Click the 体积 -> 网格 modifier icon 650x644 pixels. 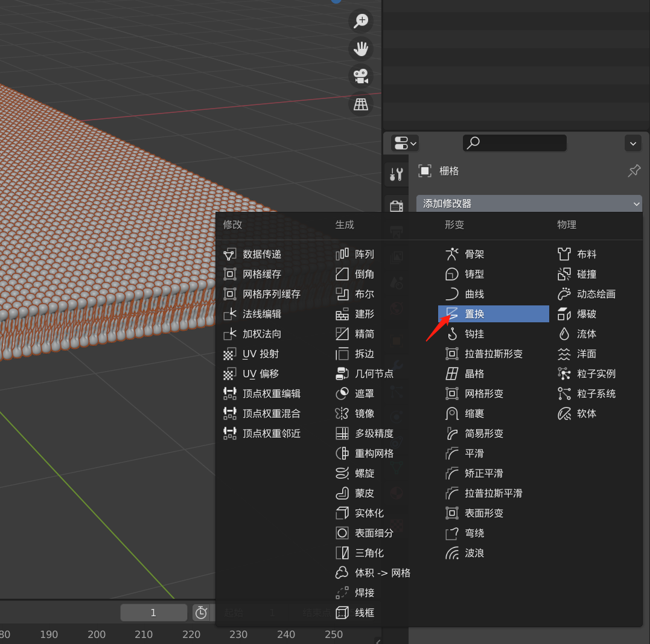(342, 573)
